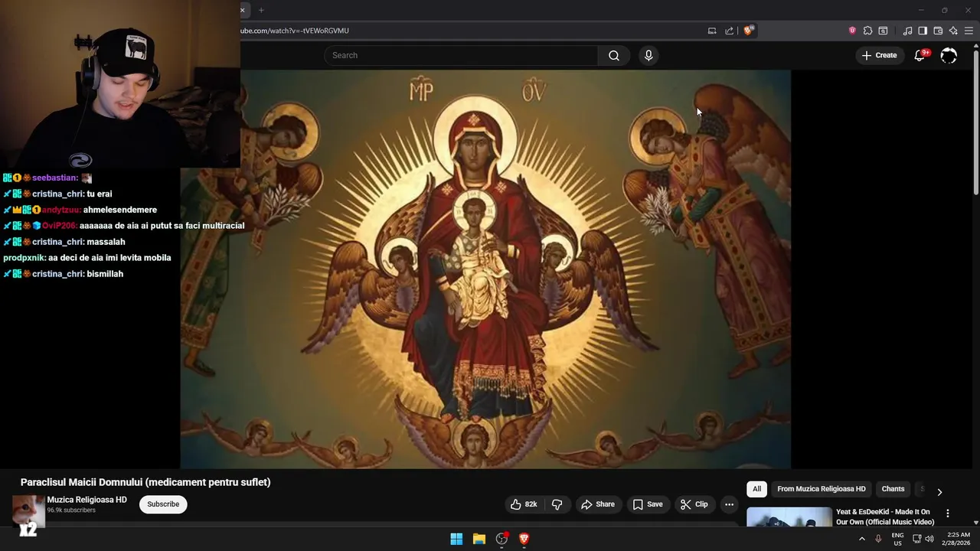Select From Muzica Religioasa HD chip
Screen dimensions: 980x551
(821, 489)
